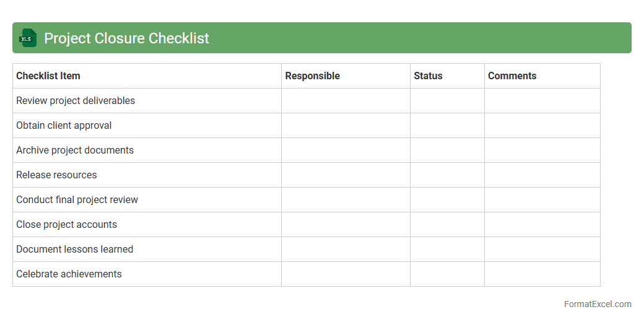Click the Obtain client approval cell
The image size is (644, 322).
[x=64, y=126]
